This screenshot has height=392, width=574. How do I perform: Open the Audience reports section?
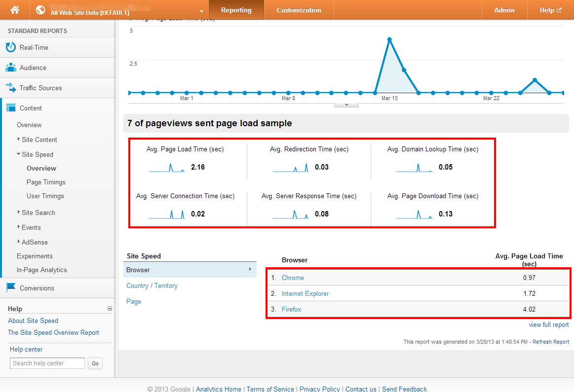point(33,68)
